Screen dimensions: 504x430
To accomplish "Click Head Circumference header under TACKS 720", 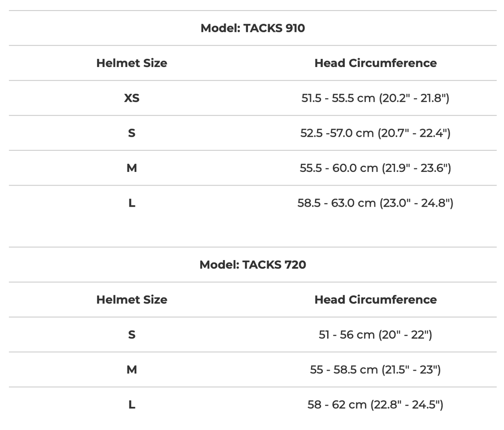I will click(x=375, y=299).
